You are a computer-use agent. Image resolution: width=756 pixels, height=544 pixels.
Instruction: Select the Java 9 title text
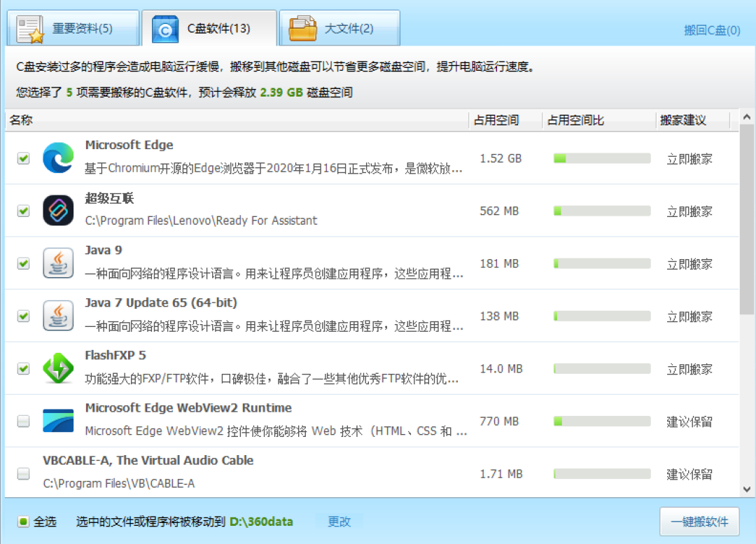tap(104, 250)
